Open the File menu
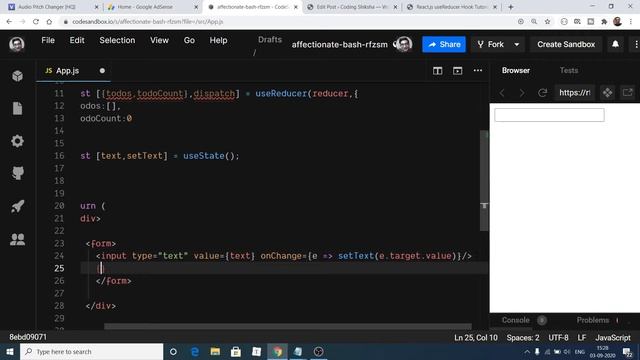The image size is (640, 360). click(48, 40)
